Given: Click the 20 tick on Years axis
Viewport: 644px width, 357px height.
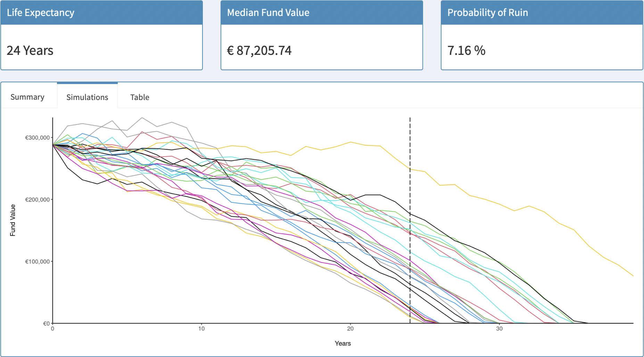Looking at the screenshot, I should 350,329.
